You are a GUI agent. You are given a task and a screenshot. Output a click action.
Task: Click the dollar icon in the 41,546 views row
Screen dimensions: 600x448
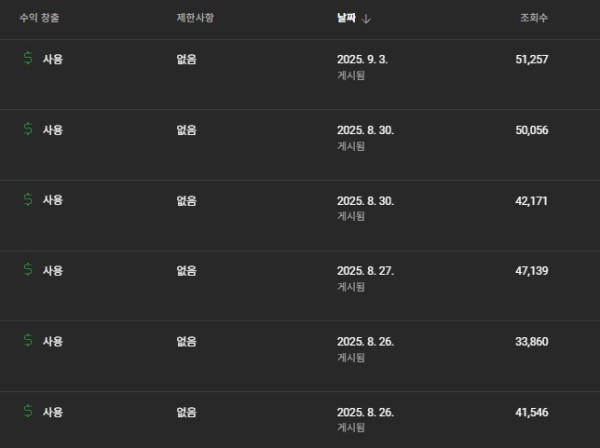pyautogui.click(x=28, y=411)
